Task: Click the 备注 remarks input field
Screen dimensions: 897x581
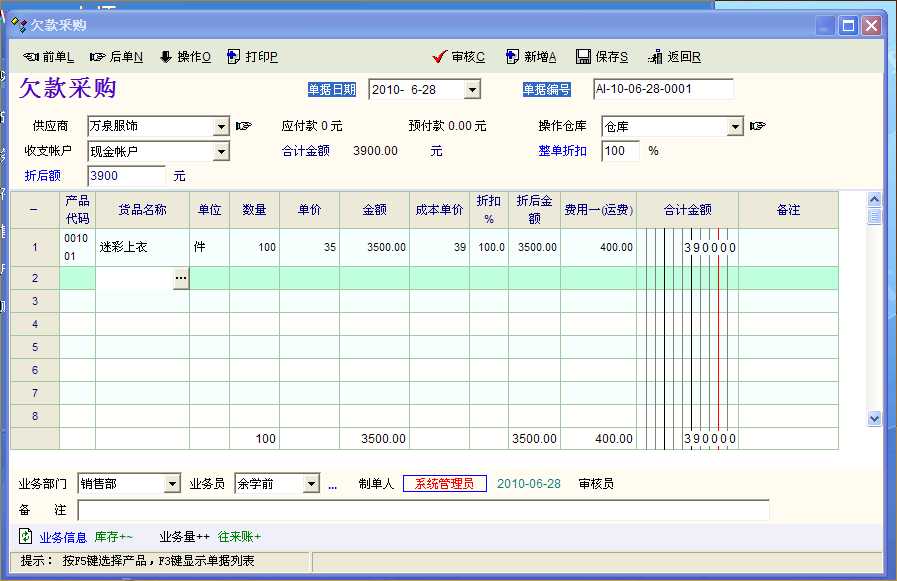Action: pos(422,511)
